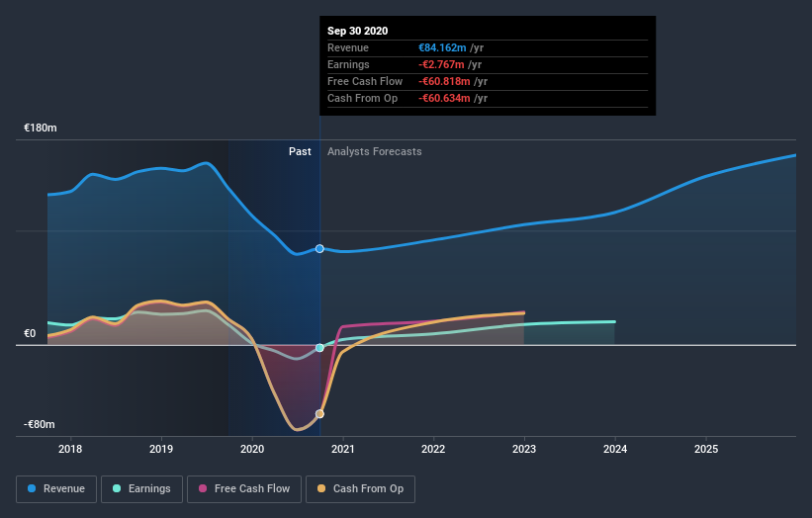The height and width of the screenshot is (518, 812).
Task: Click the pink Free Cash Flow legend dot
Action: pyautogui.click(x=203, y=488)
